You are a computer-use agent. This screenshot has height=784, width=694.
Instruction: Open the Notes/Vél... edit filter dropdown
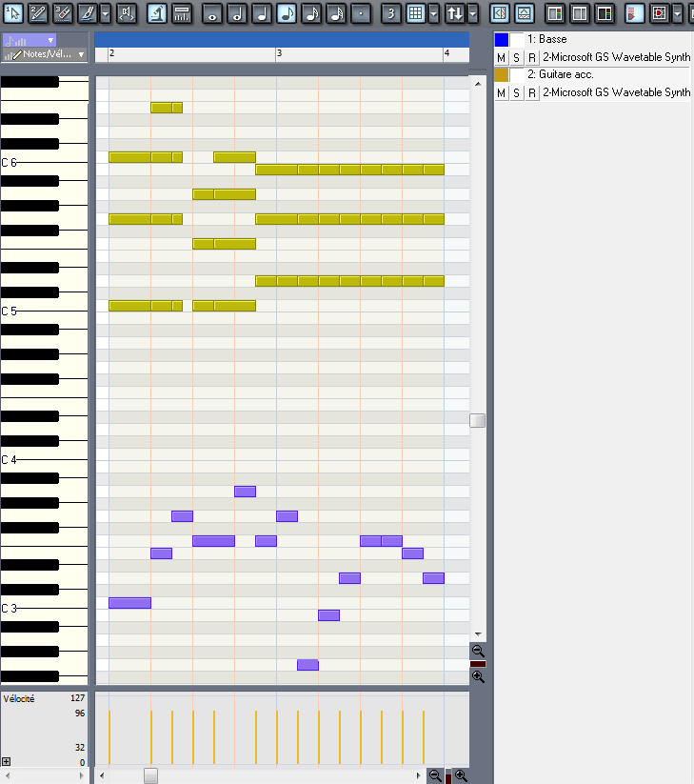click(45, 54)
